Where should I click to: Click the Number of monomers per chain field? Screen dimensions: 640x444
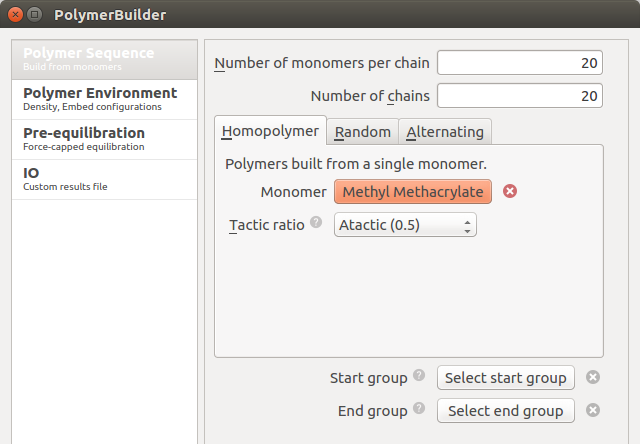tap(520, 63)
